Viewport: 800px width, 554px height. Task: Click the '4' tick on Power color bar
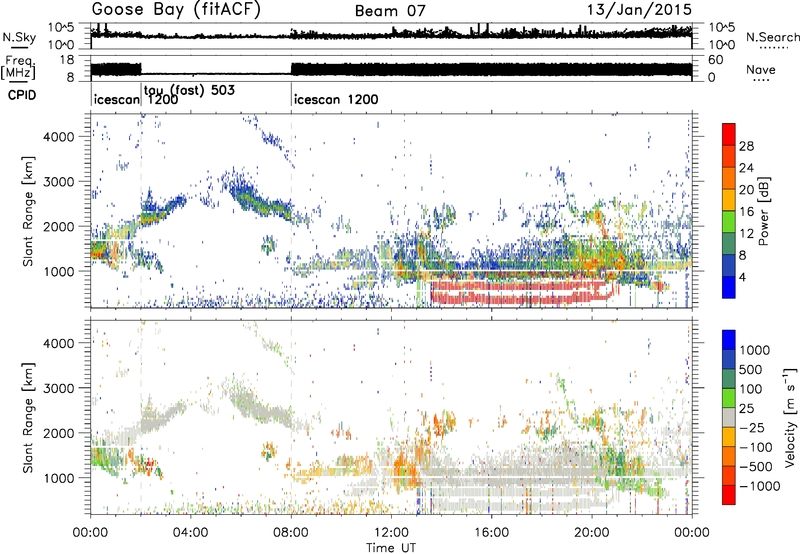coord(742,277)
